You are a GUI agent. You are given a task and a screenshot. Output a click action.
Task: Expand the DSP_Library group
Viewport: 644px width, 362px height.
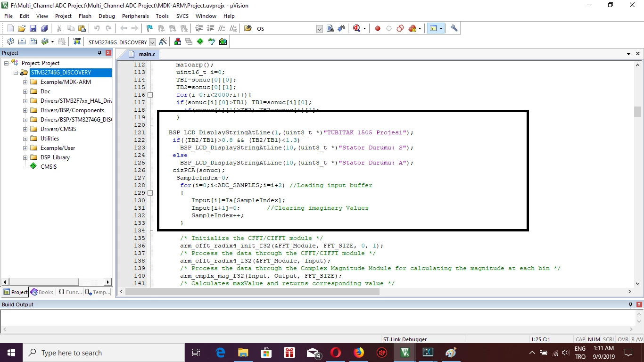(25, 157)
